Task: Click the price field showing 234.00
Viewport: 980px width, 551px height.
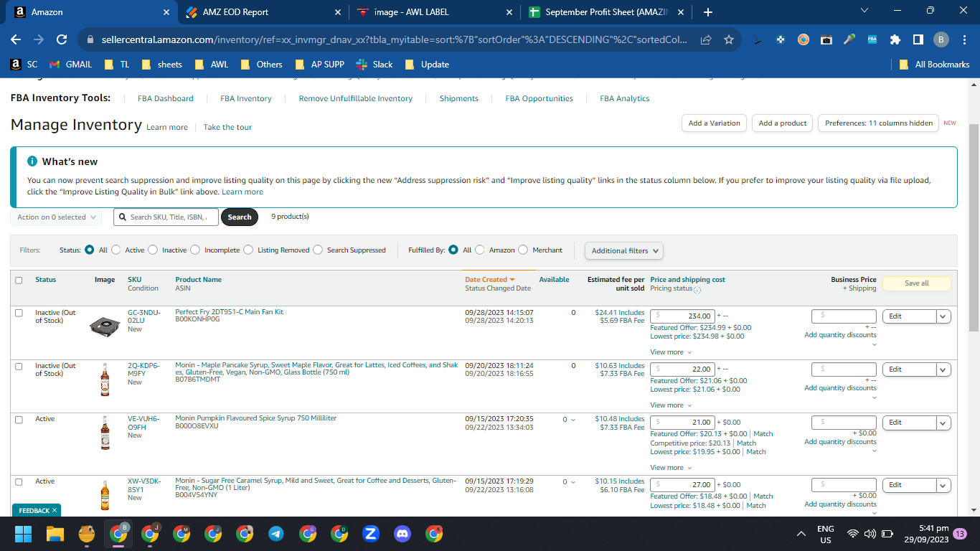Action: pyautogui.click(x=682, y=316)
